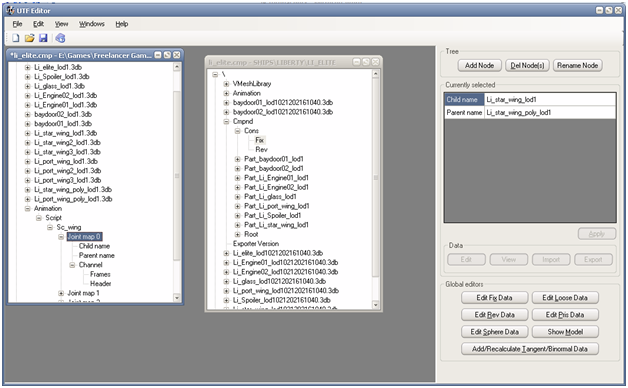
Task: Click scroll up arrow in left tree window
Action: click(177, 67)
